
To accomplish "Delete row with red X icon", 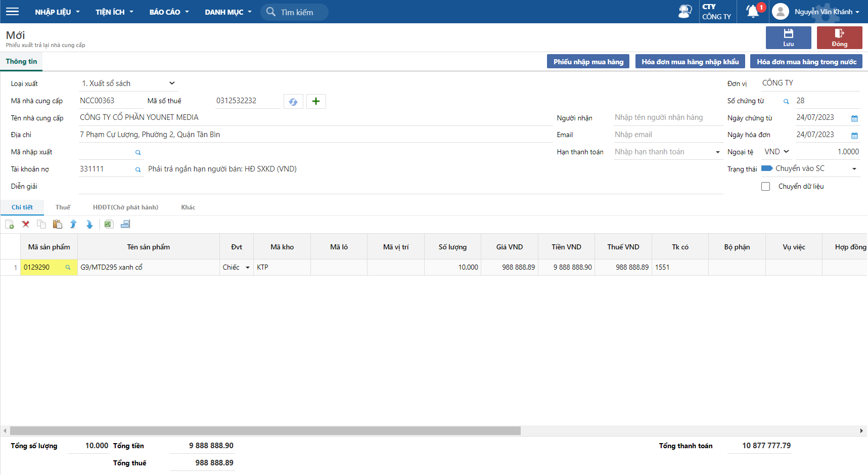I will coord(25,224).
